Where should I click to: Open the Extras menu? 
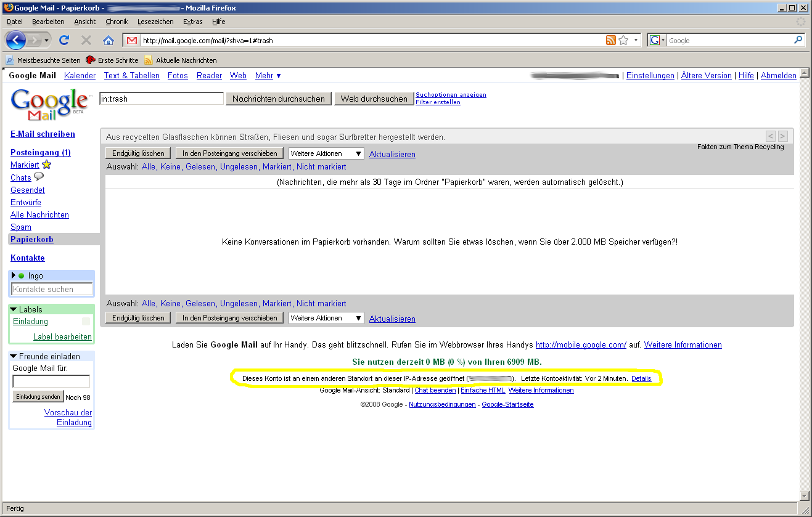[193, 22]
